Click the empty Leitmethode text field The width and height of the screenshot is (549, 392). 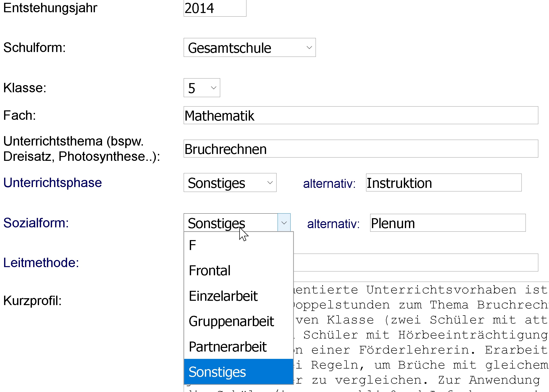pos(416,263)
